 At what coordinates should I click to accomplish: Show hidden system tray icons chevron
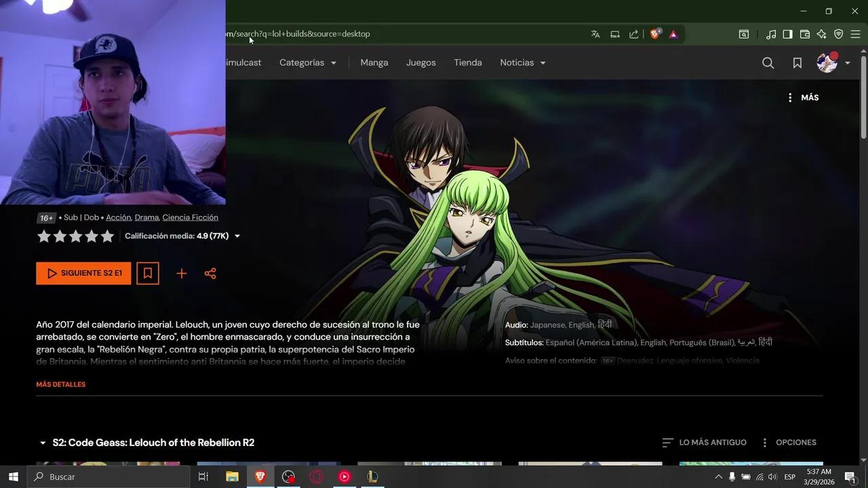(719, 476)
